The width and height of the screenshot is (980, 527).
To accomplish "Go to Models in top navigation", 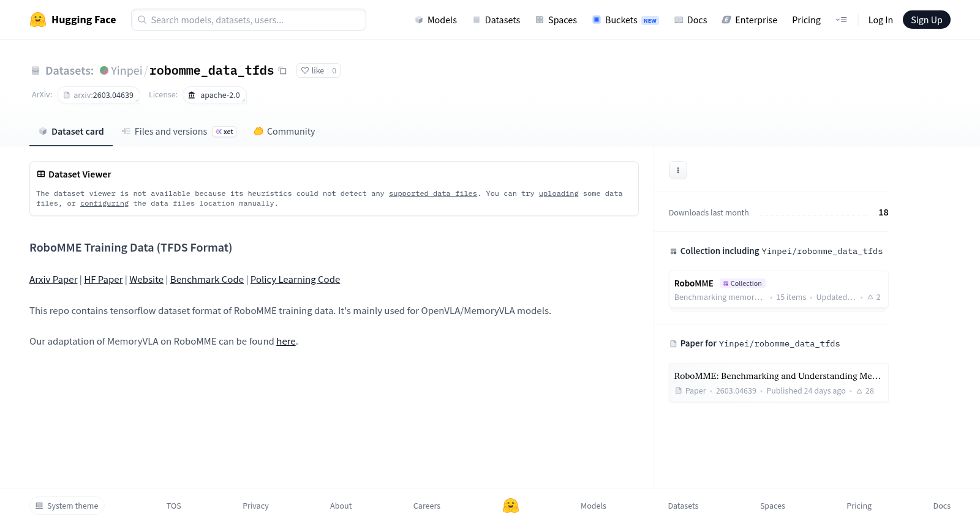I will click(436, 20).
